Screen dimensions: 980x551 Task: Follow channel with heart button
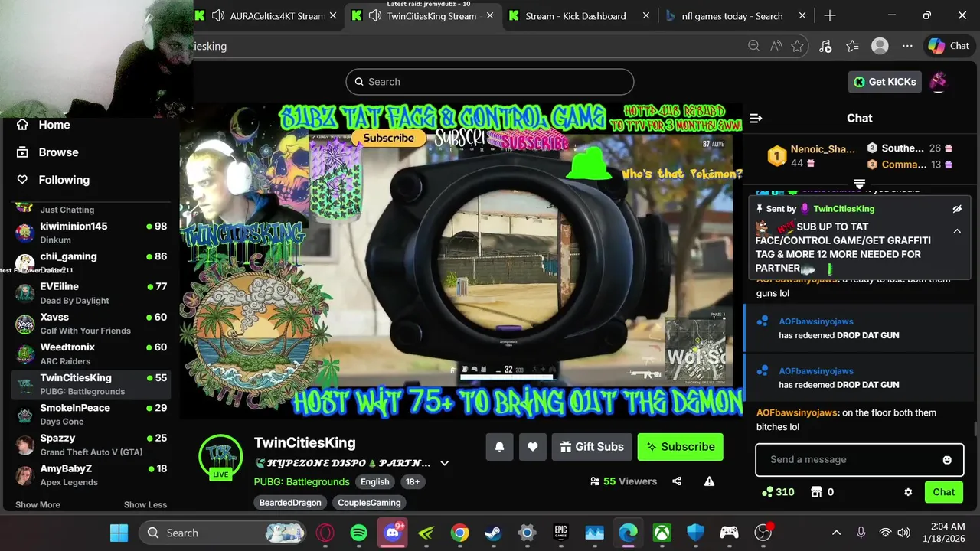tap(533, 447)
